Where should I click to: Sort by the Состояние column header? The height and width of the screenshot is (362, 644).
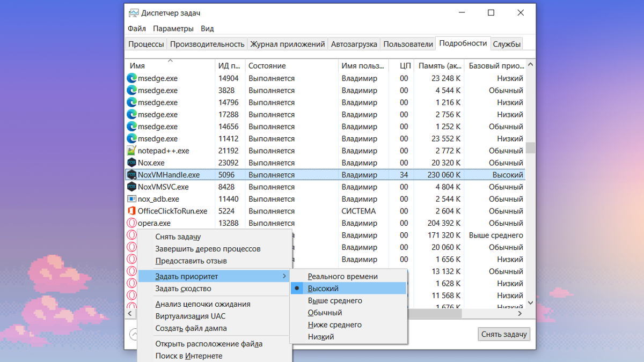291,66
